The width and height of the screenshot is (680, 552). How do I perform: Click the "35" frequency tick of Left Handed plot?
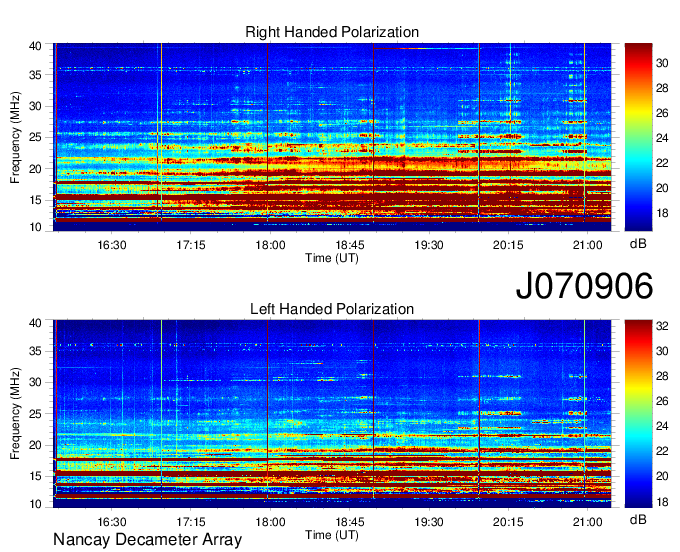[35, 351]
